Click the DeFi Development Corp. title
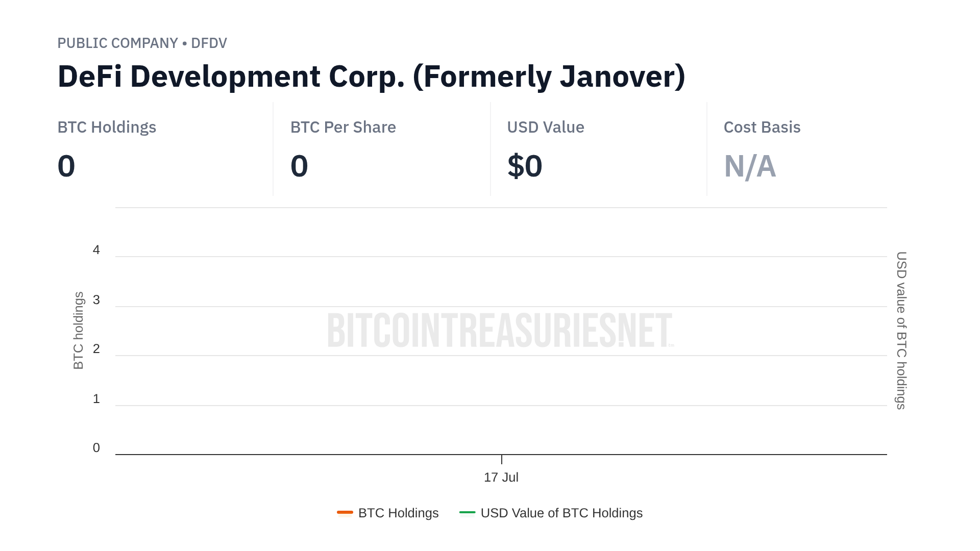Viewport: 980px width, 551px height. (x=371, y=77)
